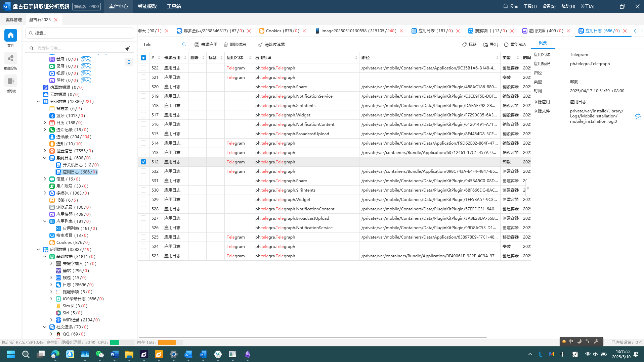644x362 pixels.
Task: Click the 来源应用 filter button
Action: [x=206, y=45]
